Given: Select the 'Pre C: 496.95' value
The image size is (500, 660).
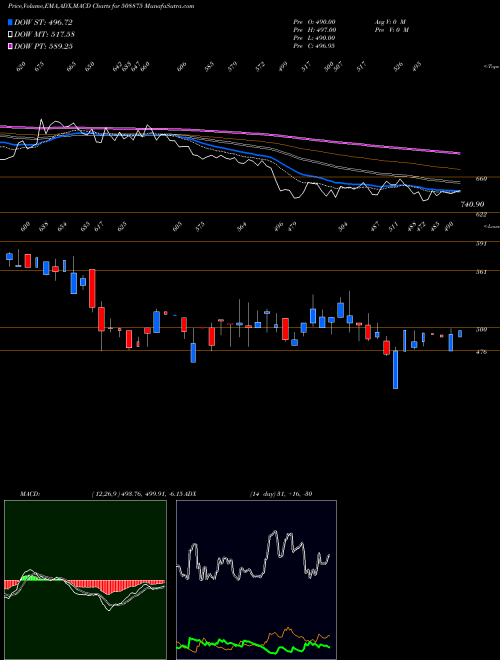Looking at the screenshot, I should click(x=314, y=46).
